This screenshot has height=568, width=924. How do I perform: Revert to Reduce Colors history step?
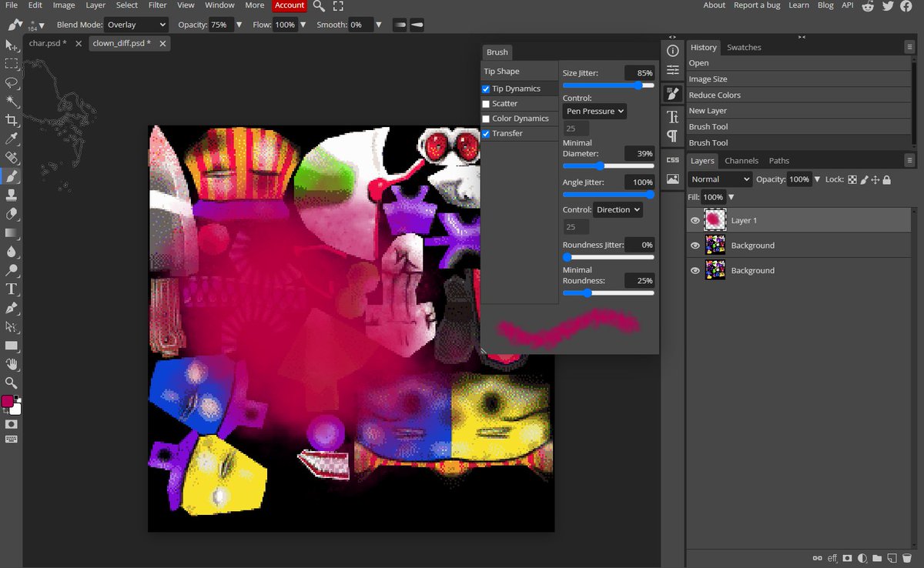click(798, 95)
